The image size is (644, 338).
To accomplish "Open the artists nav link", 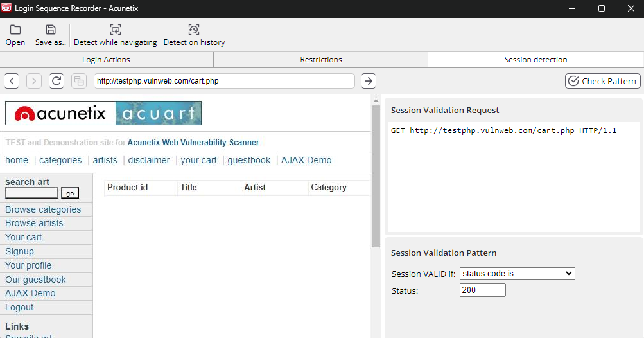I will pos(105,161).
